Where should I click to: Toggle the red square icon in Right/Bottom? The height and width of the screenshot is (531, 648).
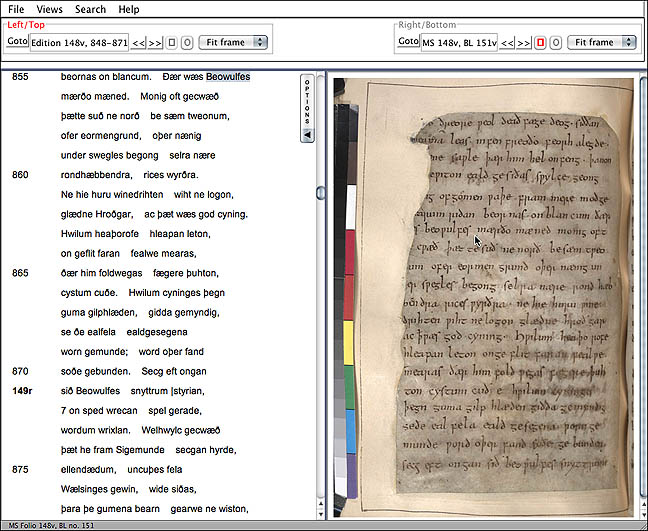pos(540,43)
